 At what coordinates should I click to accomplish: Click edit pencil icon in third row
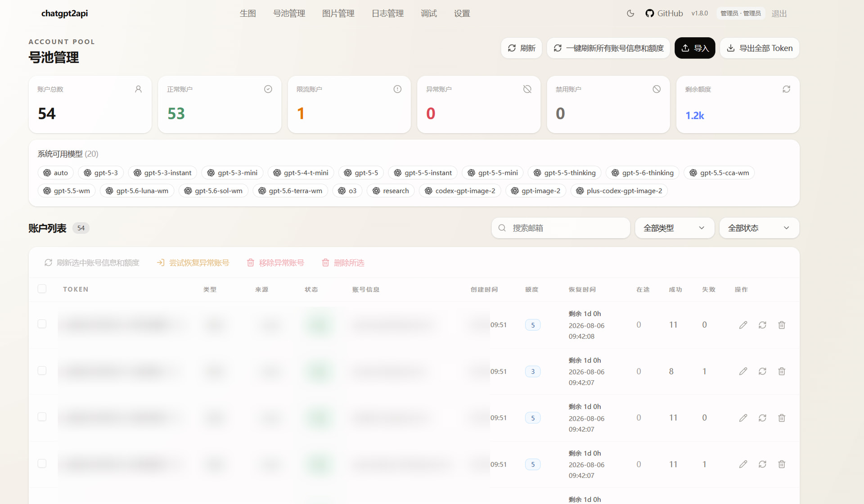pyautogui.click(x=743, y=418)
